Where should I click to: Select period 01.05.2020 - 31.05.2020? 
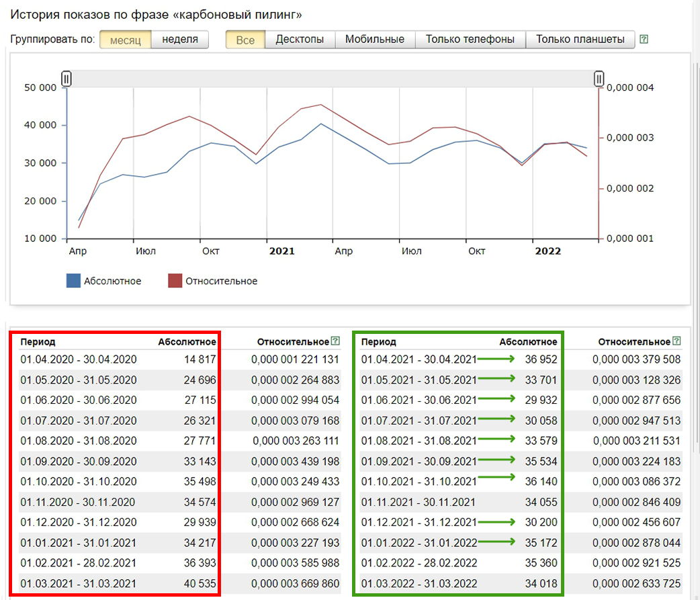point(79,380)
